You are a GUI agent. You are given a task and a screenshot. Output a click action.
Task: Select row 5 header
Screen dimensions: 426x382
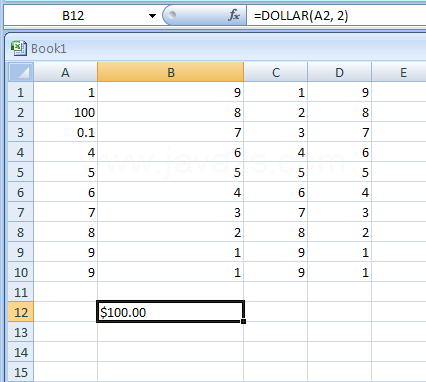pyautogui.click(x=21, y=172)
